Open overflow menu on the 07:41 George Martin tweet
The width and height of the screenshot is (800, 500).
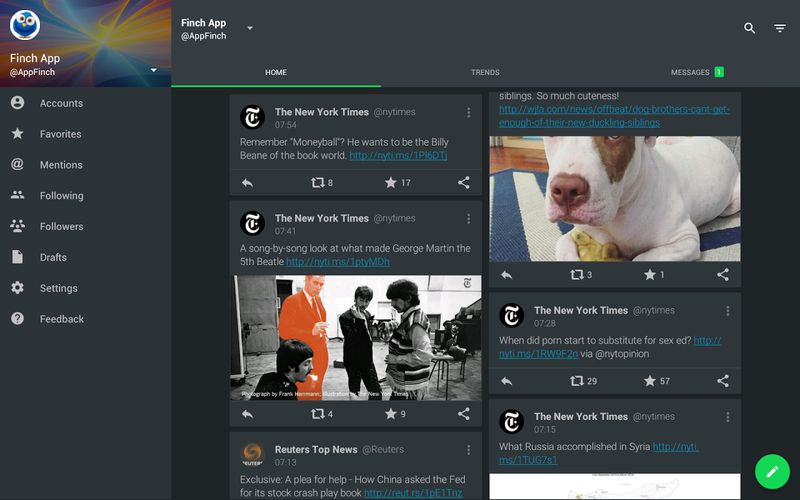point(468,219)
